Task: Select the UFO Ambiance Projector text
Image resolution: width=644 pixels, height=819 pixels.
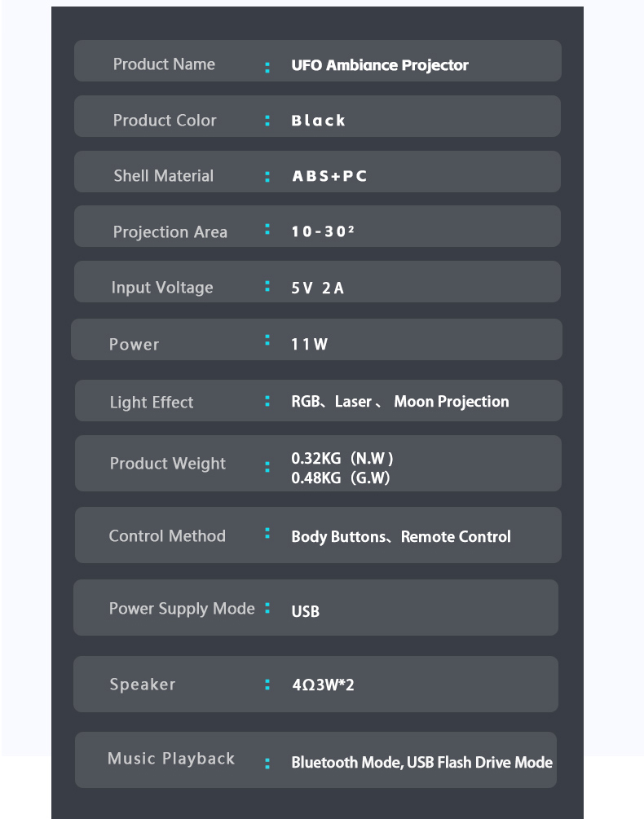Action: (380, 65)
